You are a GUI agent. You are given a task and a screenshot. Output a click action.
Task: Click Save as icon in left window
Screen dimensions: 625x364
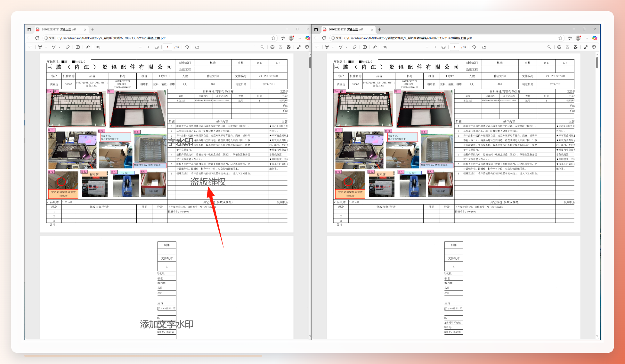tap(289, 47)
